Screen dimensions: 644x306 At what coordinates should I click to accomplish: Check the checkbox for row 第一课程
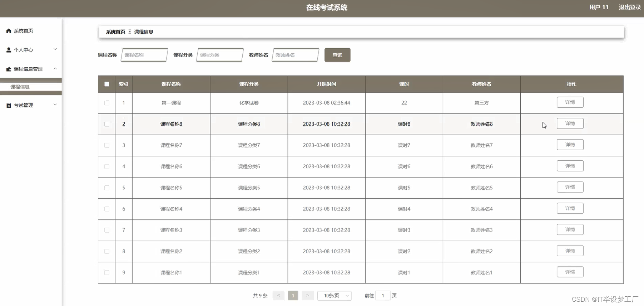pos(107,103)
